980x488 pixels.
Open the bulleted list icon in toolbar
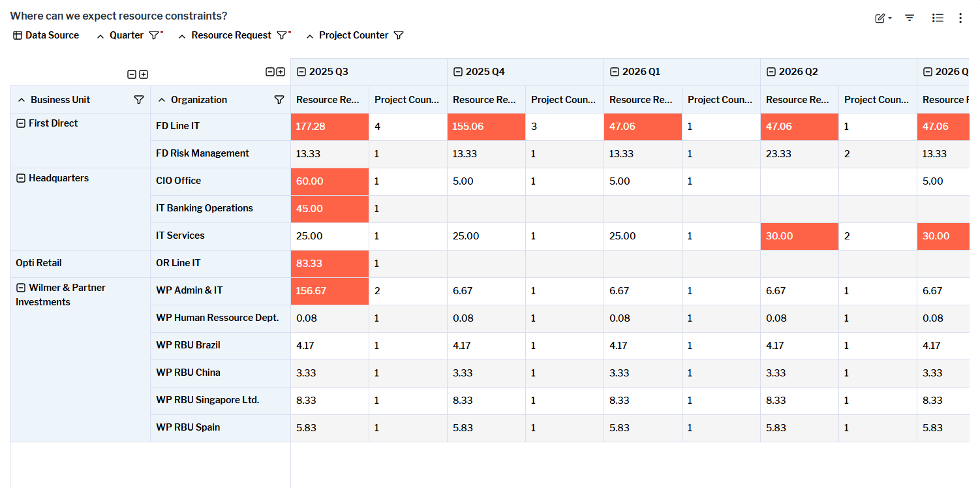click(938, 18)
